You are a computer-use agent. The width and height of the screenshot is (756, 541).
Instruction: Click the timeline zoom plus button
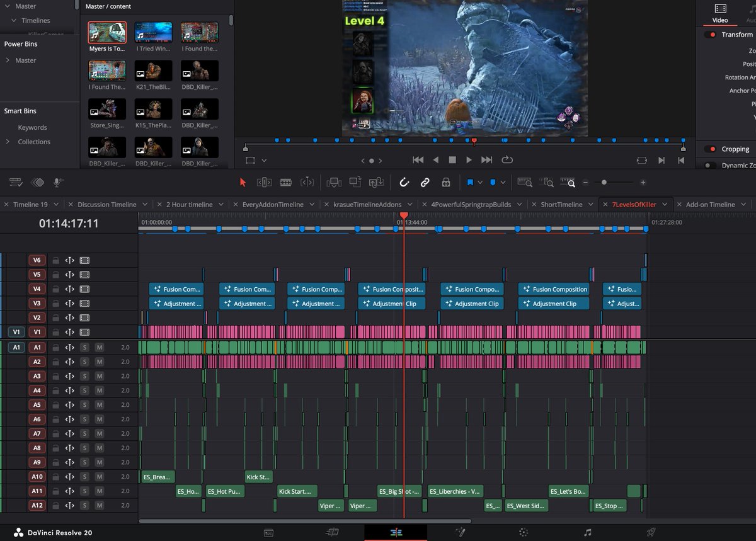(x=643, y=183)
